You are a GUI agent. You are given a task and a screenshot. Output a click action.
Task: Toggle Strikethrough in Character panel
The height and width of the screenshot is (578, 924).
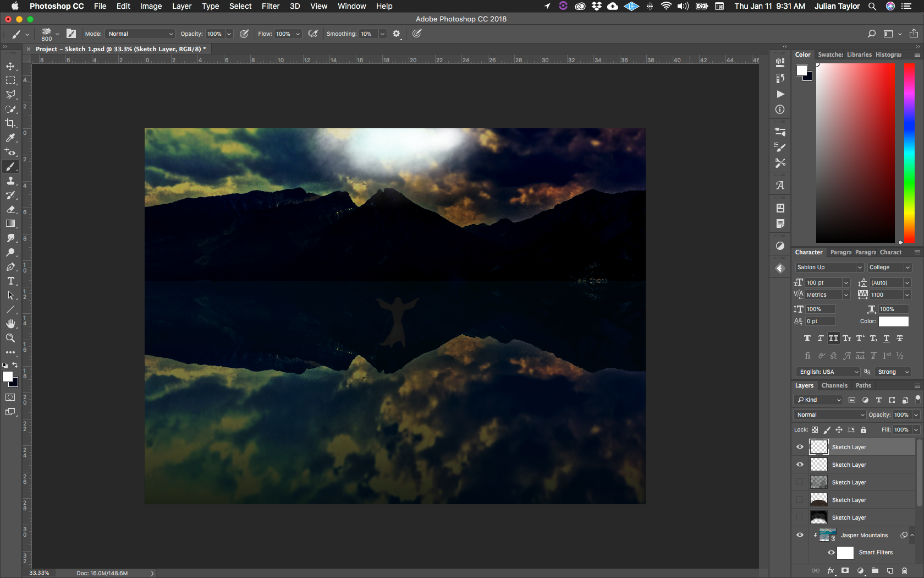coord(900,339)
